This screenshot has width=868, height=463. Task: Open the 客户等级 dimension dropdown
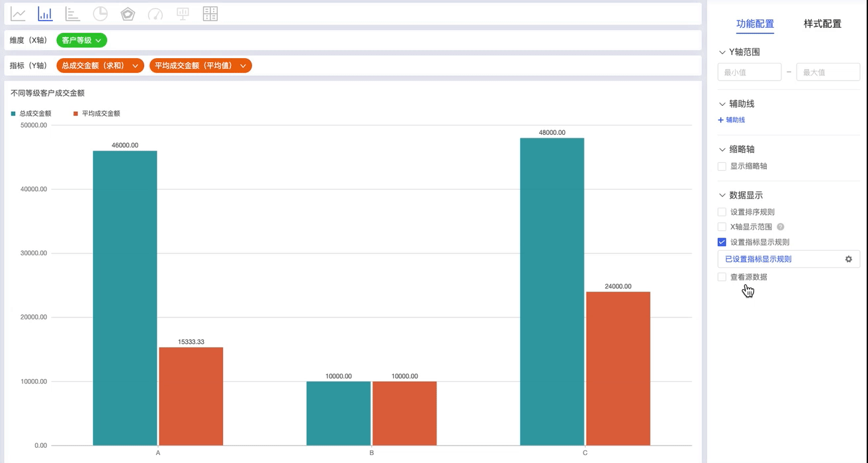(81, 40)
